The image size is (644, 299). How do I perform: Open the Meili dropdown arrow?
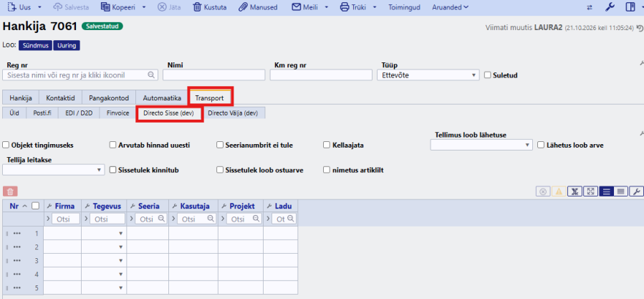coord(326,7)
